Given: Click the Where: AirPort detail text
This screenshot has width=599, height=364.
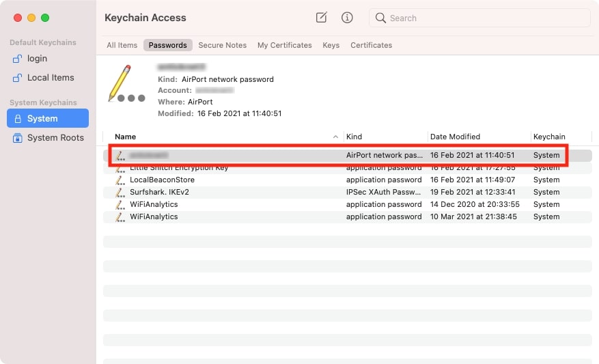Looking at the screenshot, I should tap(185, 102).
